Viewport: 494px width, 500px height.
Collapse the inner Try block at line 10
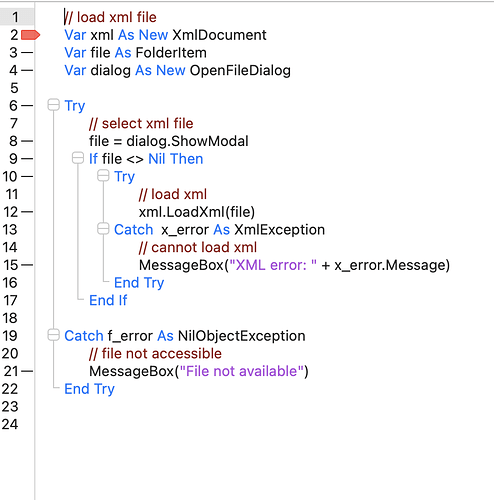(103, 176)
